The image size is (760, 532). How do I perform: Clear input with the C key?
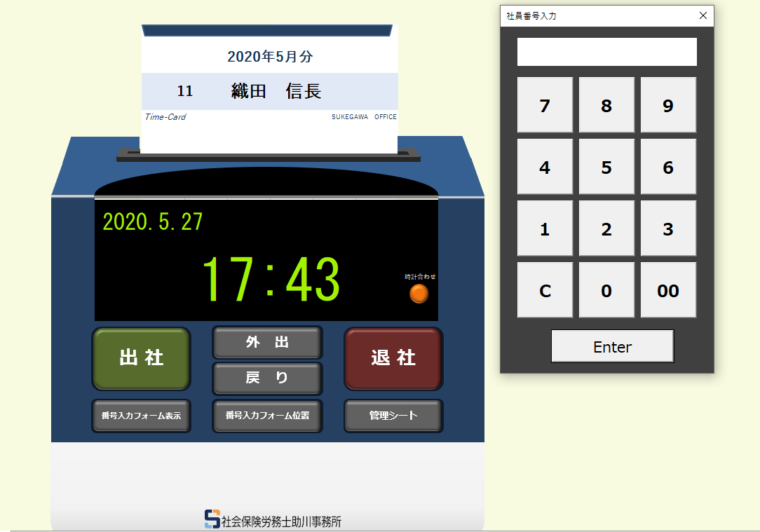pos(545,290)
